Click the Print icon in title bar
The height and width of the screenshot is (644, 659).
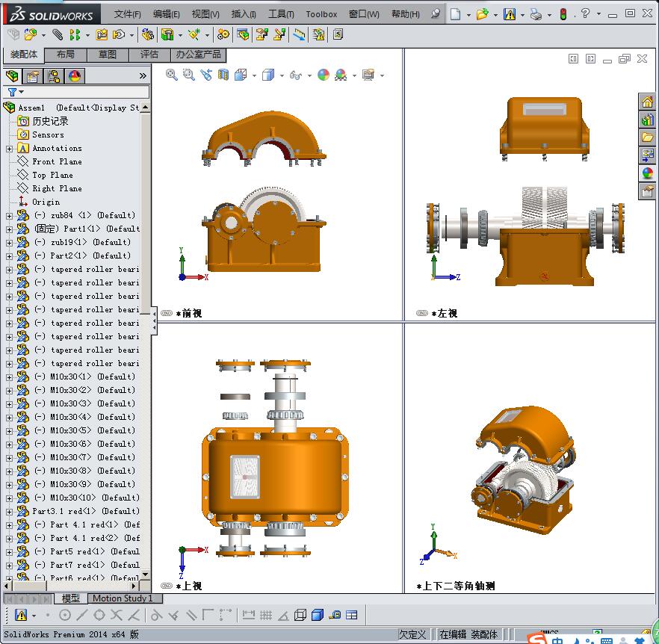tap(536, 14)
